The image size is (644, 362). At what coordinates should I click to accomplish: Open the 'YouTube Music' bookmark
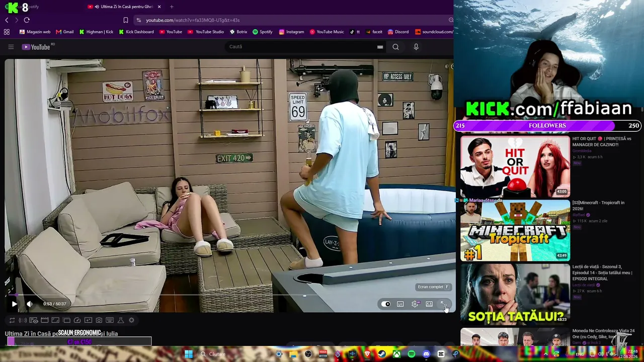(x=327, y=32)
